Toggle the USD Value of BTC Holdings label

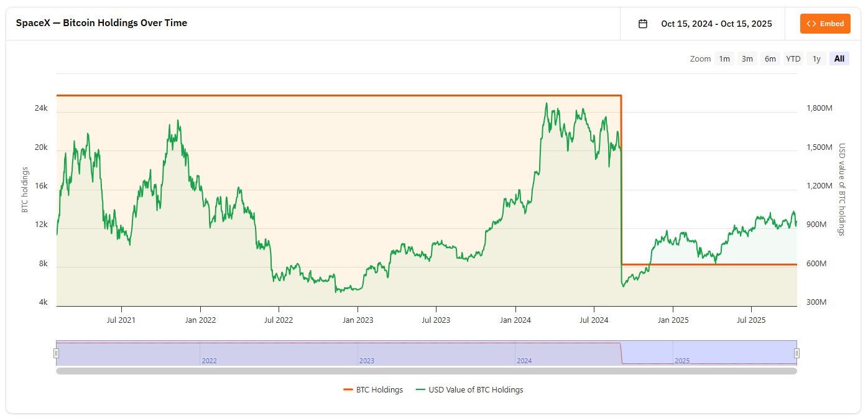tap(476, 390)
